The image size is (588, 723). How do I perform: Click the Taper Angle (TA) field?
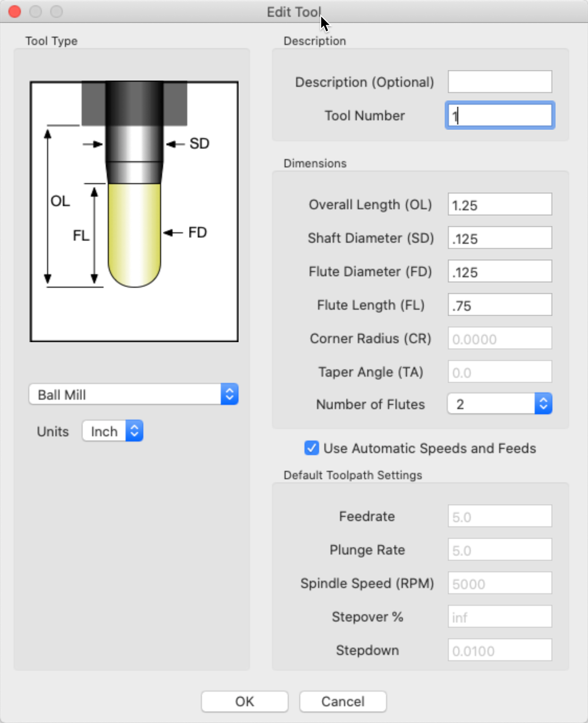(500, 371)
